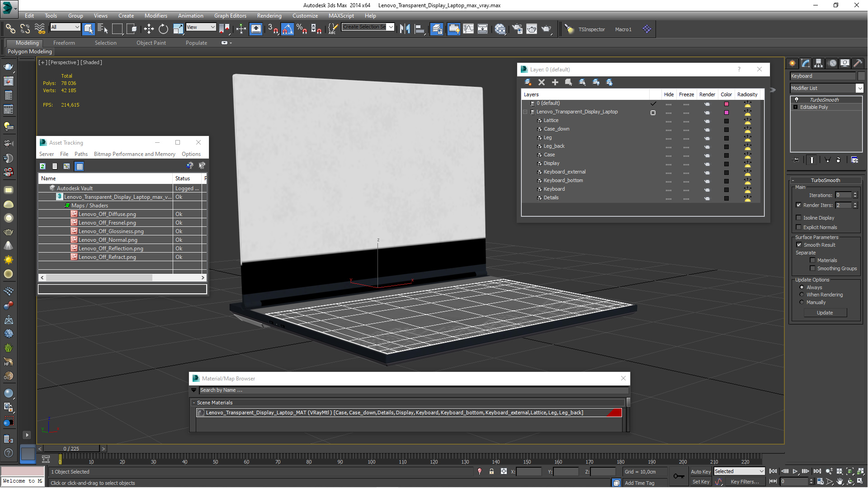Open the Rendering menu
Image resolution: width=868 pixels, height=488 pixels.
(269, 16)
